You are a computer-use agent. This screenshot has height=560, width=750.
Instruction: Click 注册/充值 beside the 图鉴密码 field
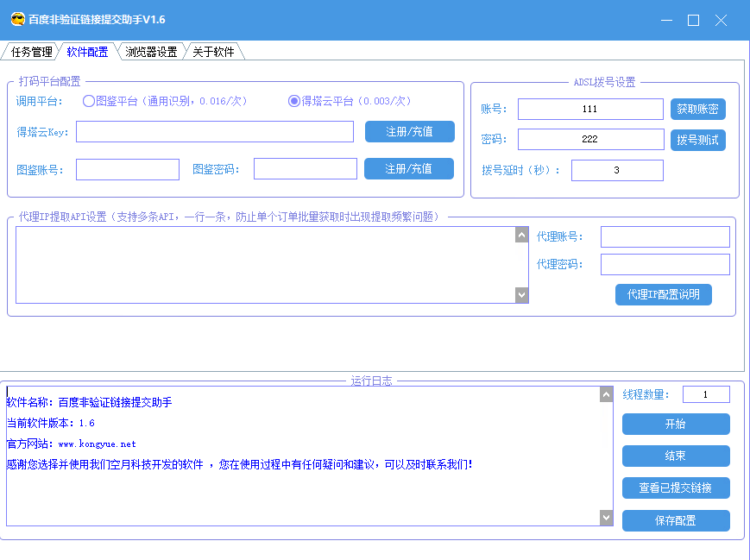409,169
